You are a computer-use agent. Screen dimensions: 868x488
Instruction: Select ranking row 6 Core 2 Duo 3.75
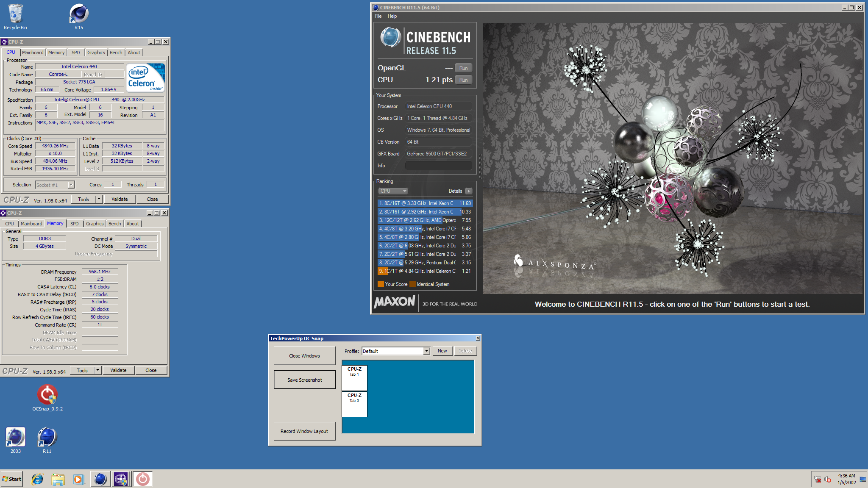[x=425, y=246]
